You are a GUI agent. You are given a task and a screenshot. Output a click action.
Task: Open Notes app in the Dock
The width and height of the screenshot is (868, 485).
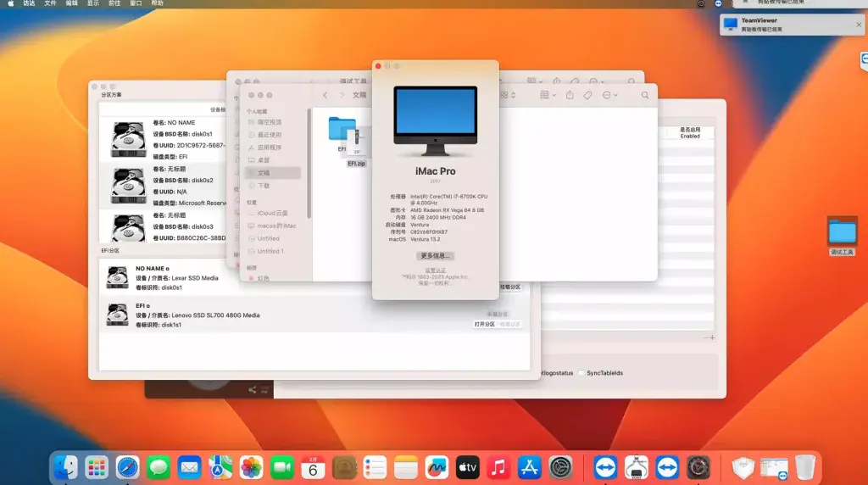click(406, 468)
